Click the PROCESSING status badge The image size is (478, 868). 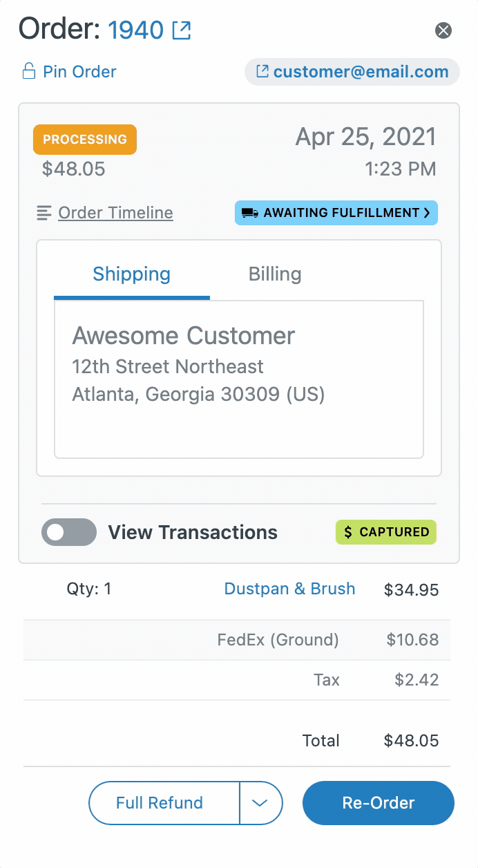[x=85, y=140]
